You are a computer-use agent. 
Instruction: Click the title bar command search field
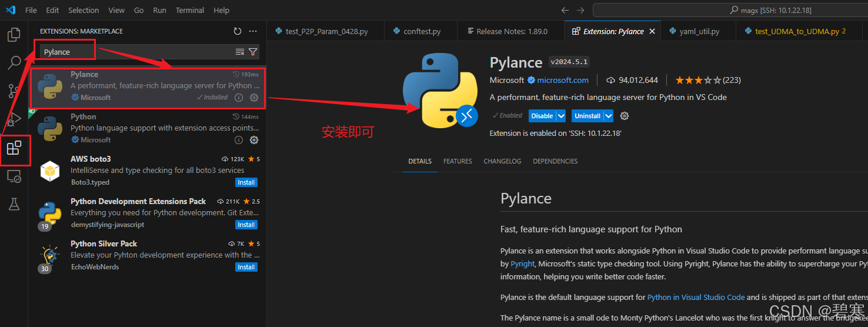(x=730, y=10)
